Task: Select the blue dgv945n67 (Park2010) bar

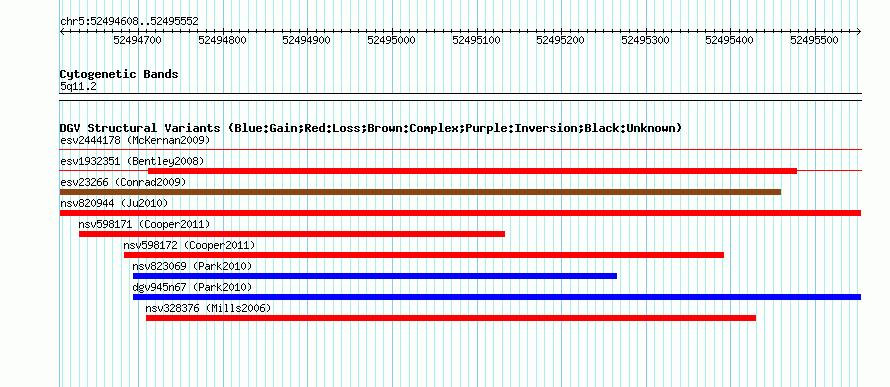Action: tap(497, 297)
